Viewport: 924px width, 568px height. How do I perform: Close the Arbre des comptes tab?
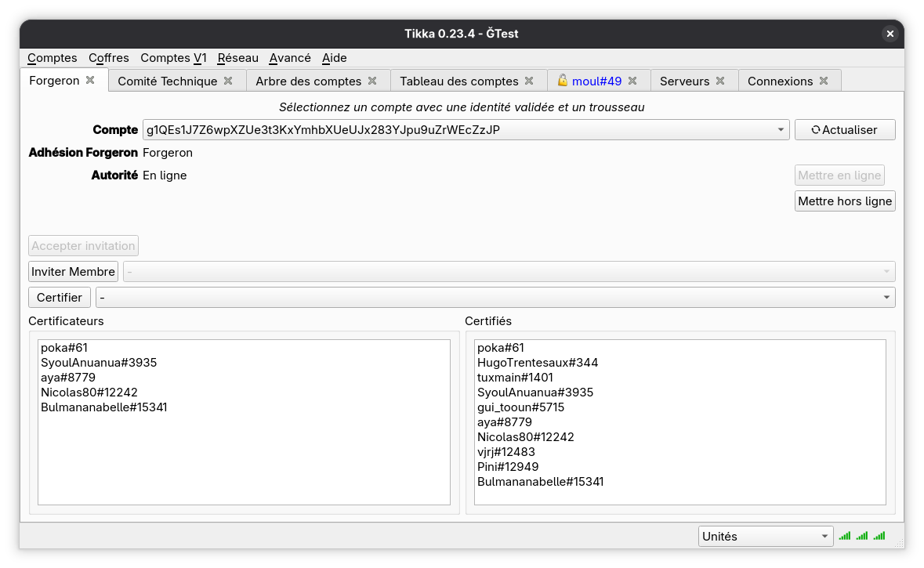[372, 81]
